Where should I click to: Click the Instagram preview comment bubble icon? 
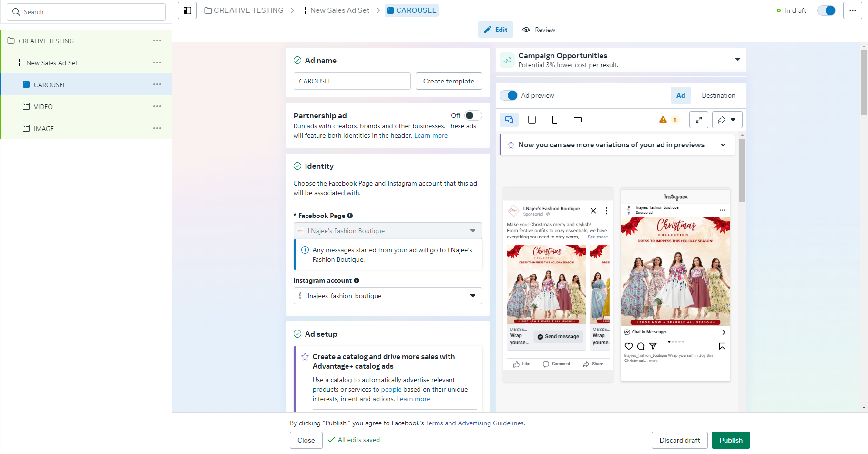641,346
